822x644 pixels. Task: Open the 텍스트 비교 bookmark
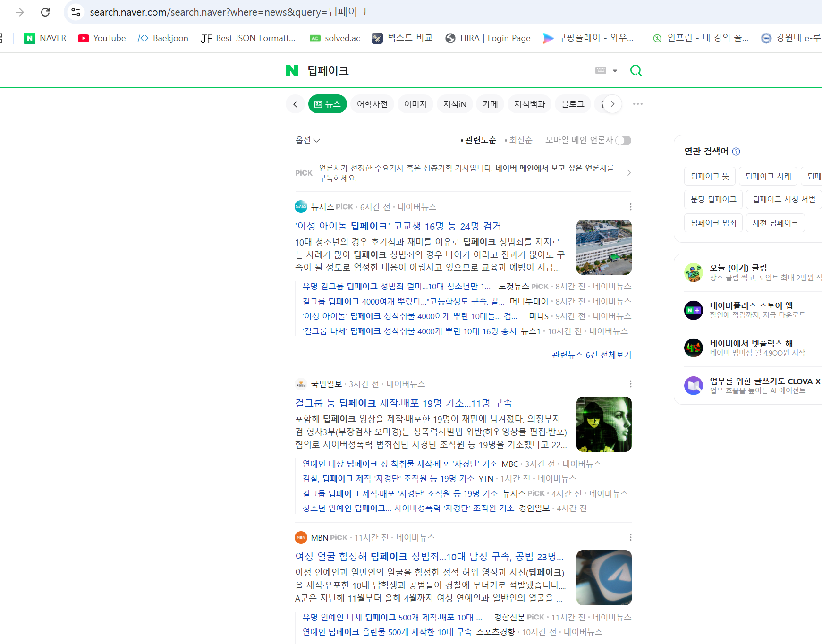click(x=402, y=38)
